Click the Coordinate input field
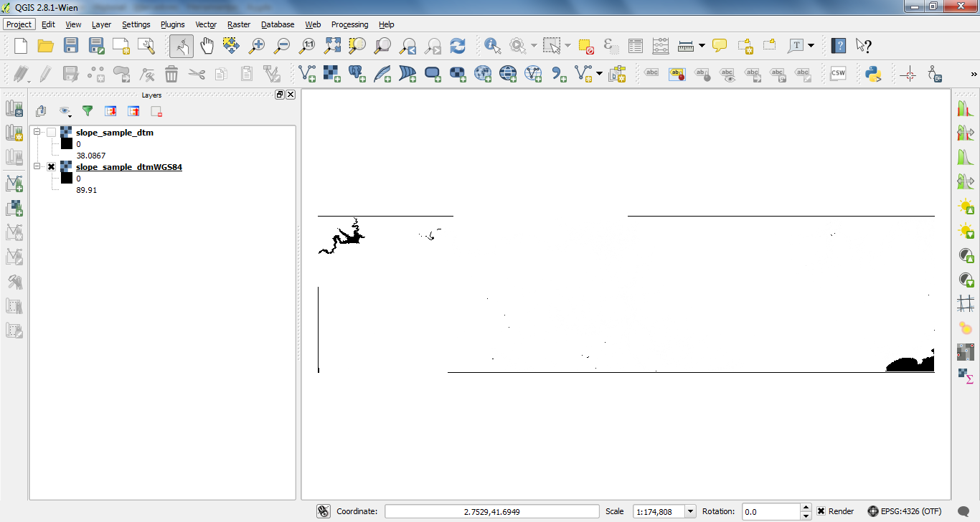The width and height of the screenshot is (980, 522). (492, 511)
